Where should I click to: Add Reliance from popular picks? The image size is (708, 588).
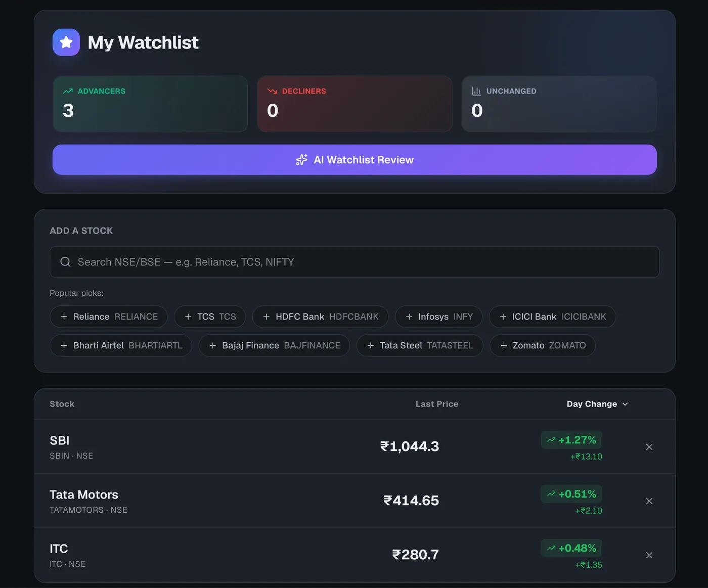(109, 317)
